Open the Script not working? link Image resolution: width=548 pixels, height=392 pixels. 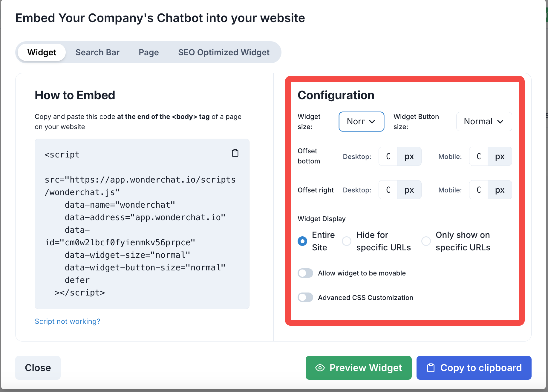(68, 321)
